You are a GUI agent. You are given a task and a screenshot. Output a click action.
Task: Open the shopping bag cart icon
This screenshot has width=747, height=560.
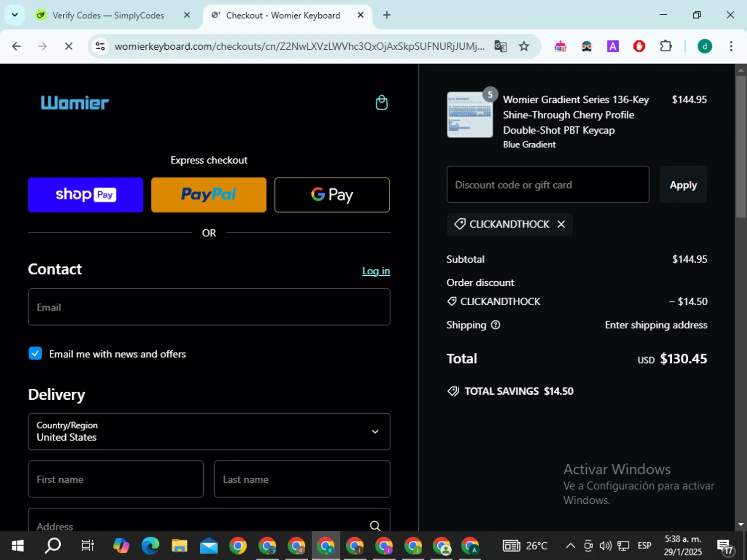pos(381,103)
